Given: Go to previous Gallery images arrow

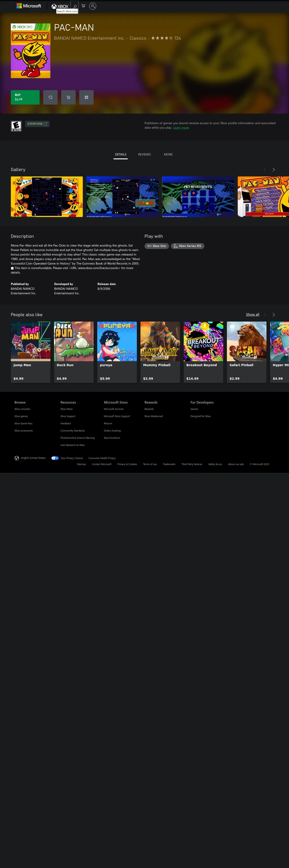Looking at the screenshot, I should [x=265, y=169].
